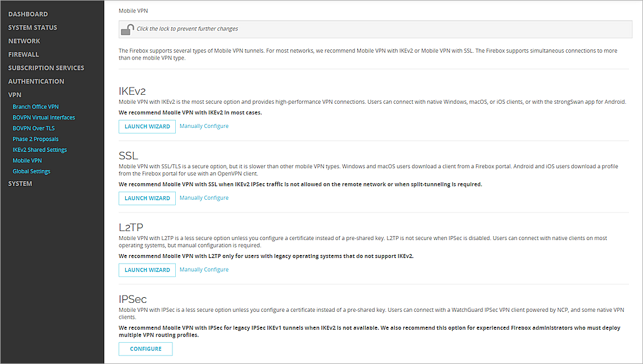Launch the SSL VPN wizard
The width and height of the screenshot is (643, 364).
pyautogui.click(x=147, y=199)
